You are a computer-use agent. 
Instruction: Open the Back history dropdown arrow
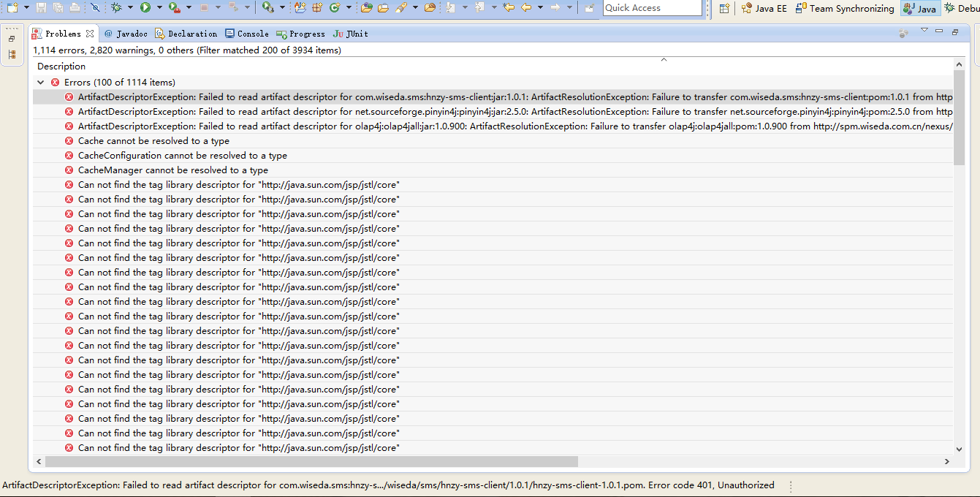[x=540, y=7]
